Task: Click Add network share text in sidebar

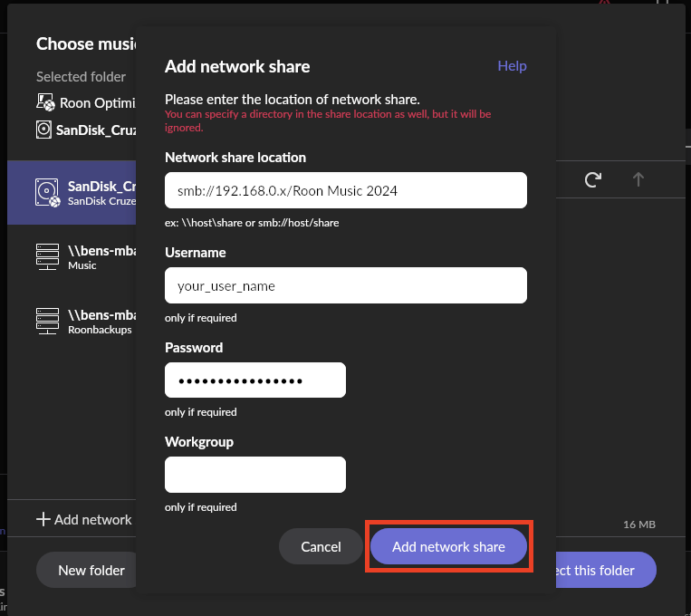Action: 93,519
